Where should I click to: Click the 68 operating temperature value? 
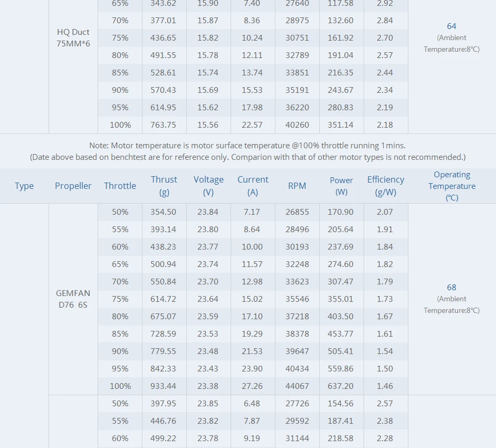(x=451, y=287)
